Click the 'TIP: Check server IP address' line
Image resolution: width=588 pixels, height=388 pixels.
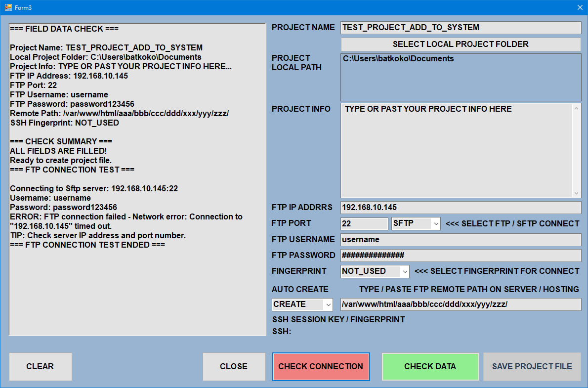click(98, 236)
